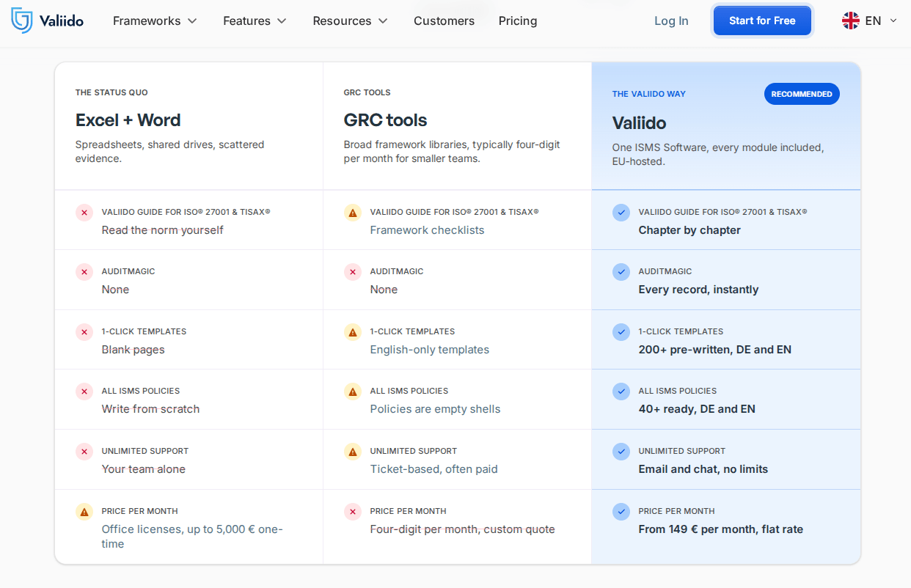Click 'Office licenses, up to 5,000 €' text

[192, 537]
